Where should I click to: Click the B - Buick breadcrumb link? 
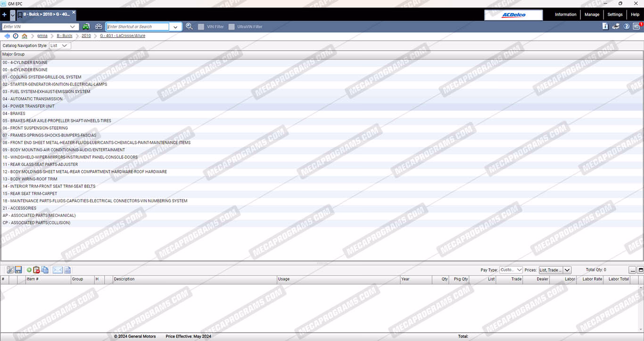[x=65, y=36]
